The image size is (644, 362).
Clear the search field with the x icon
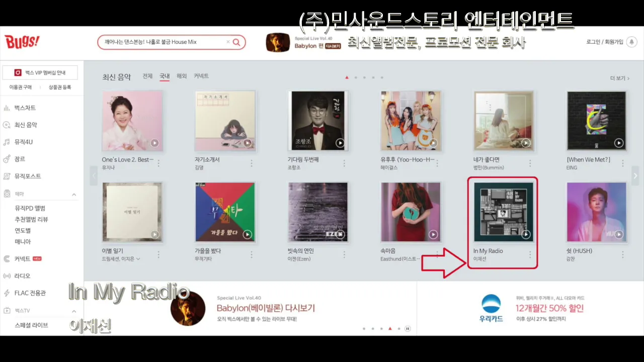pyautogui.click(x=227, y=42)
